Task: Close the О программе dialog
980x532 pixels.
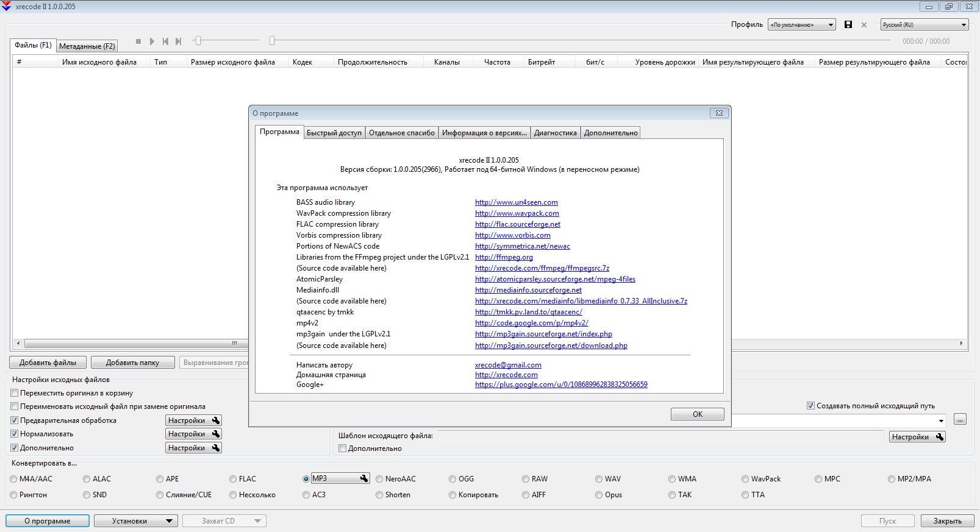Action: click(719, 113)
